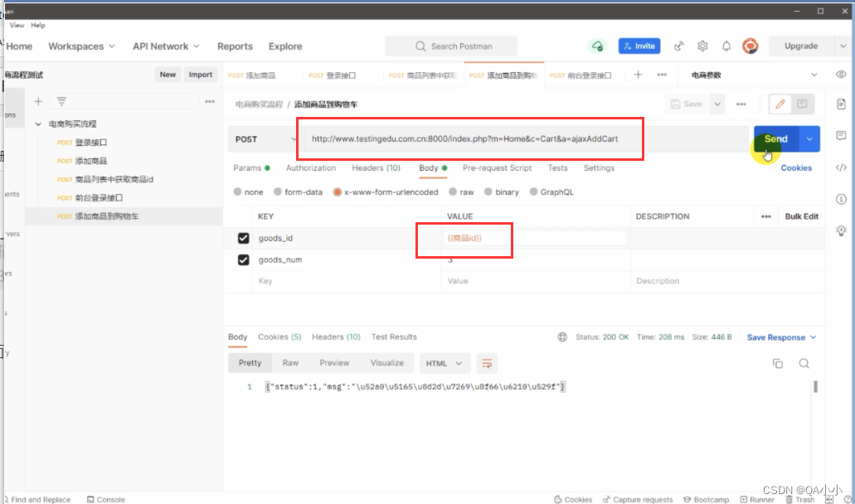Click the Import button
Screen dimensions: 855x504
coord(200,75)
